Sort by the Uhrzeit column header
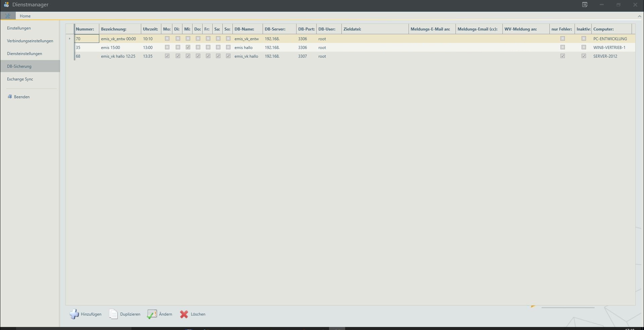The image size is (644, 330). pos(151,29)
